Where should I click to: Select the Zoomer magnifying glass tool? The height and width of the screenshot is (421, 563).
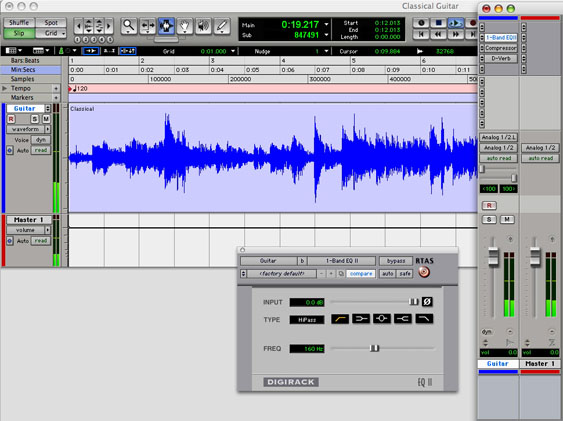pos(129,26)
